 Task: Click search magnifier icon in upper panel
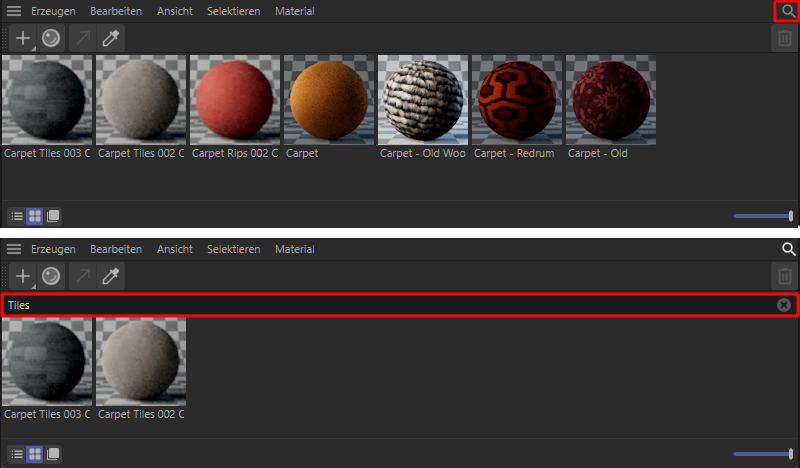(x=788, y=11)
